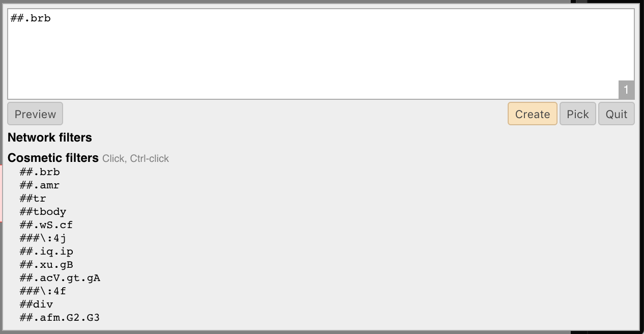
Task: Select the ##div cosmetic filter
Action: click(36, 304)
